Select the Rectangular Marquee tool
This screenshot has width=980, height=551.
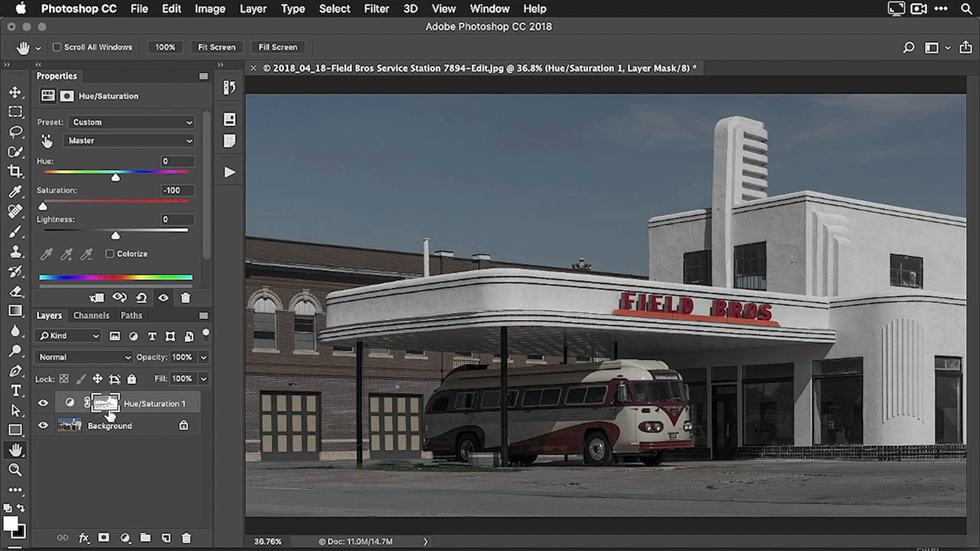point(15,112)
